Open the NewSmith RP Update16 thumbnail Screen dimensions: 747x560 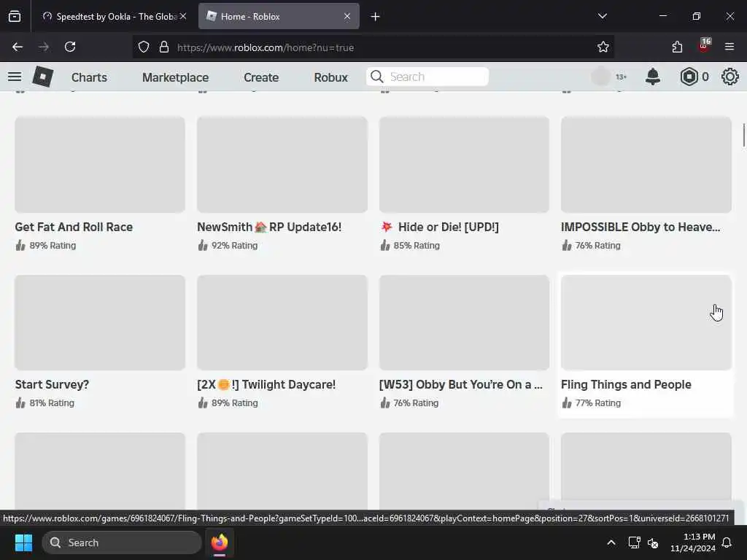tap(282, 165)
